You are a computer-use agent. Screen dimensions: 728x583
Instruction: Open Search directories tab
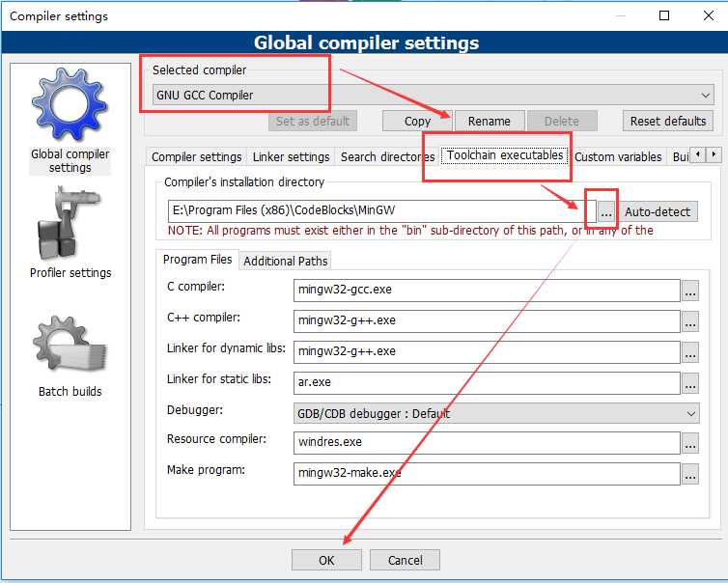(387, 157)
